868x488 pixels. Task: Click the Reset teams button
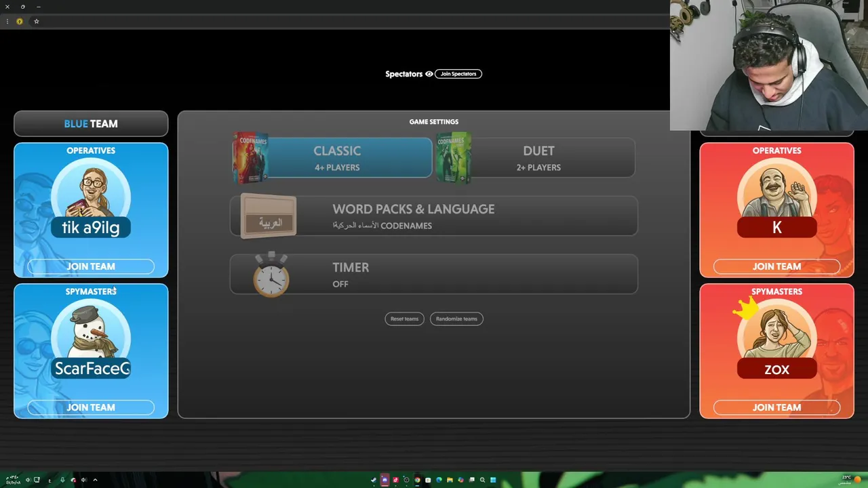click(404, 319)
